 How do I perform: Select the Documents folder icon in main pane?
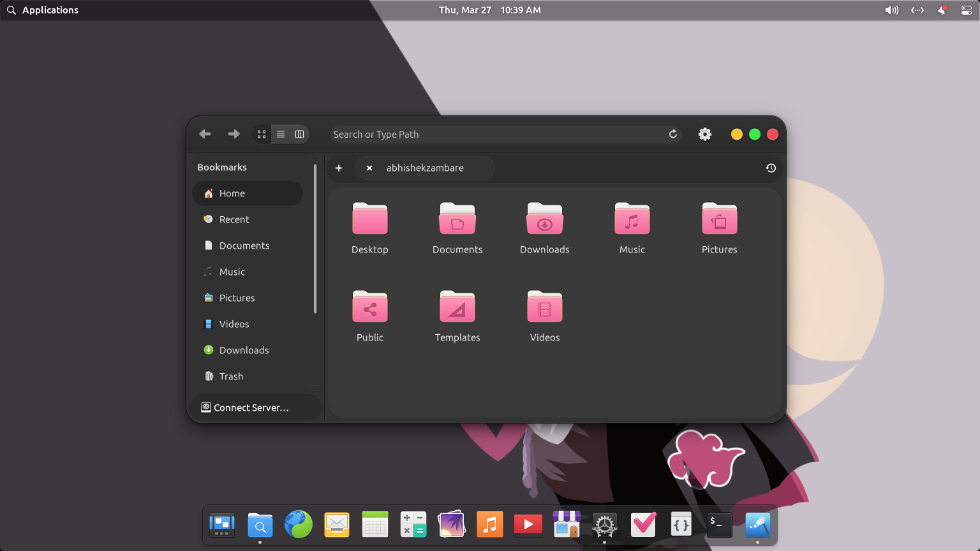point(457,219)
